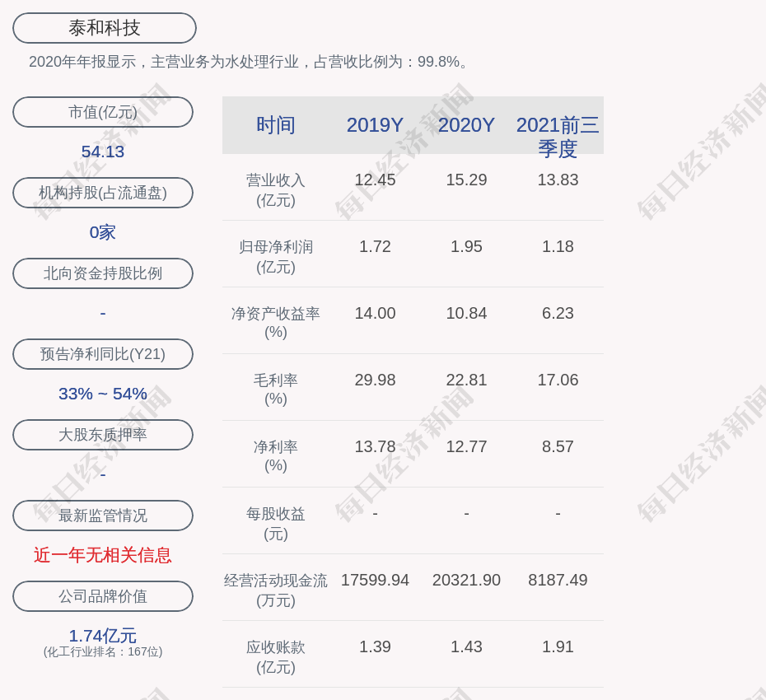
Task: Select the 2019Y revenue value 12.45
Action: pyautogui.click(x=375, y=180)
